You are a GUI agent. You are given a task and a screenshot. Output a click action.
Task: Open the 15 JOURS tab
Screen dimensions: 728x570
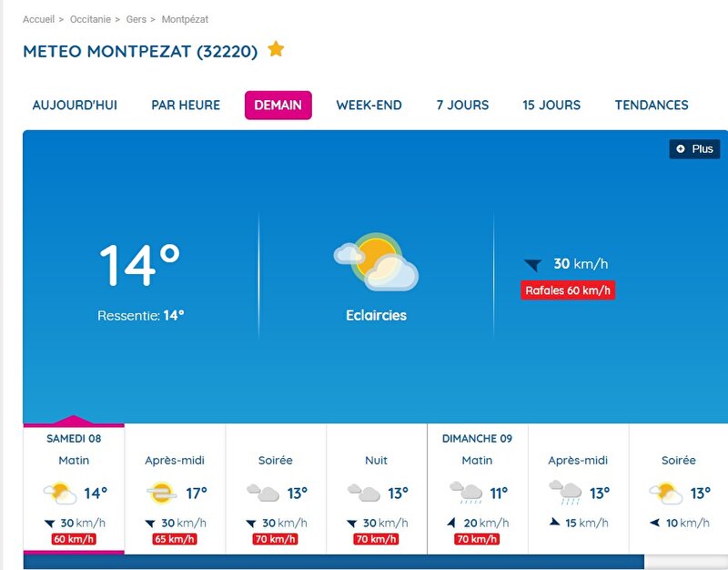[x=551, y=105]
